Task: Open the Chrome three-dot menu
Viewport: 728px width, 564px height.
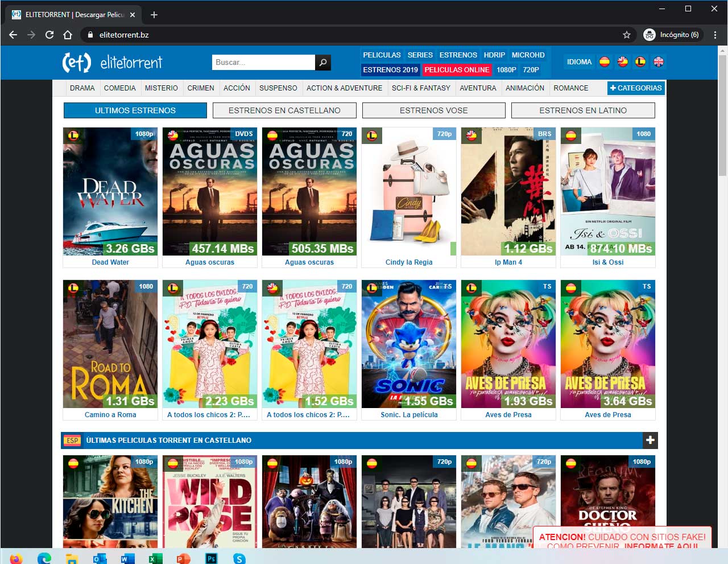Action: 715,35
